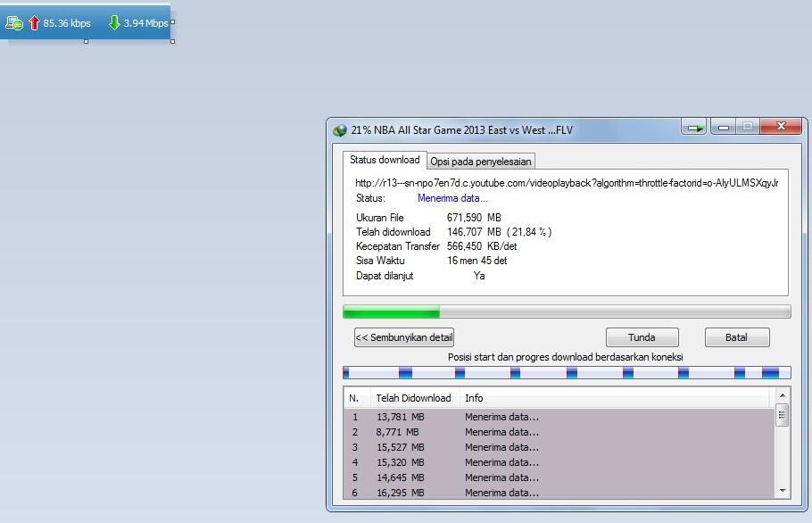Screen dimensions: 812x523
Task: Click the Telah Didownload column header
Action: (414, 398)
